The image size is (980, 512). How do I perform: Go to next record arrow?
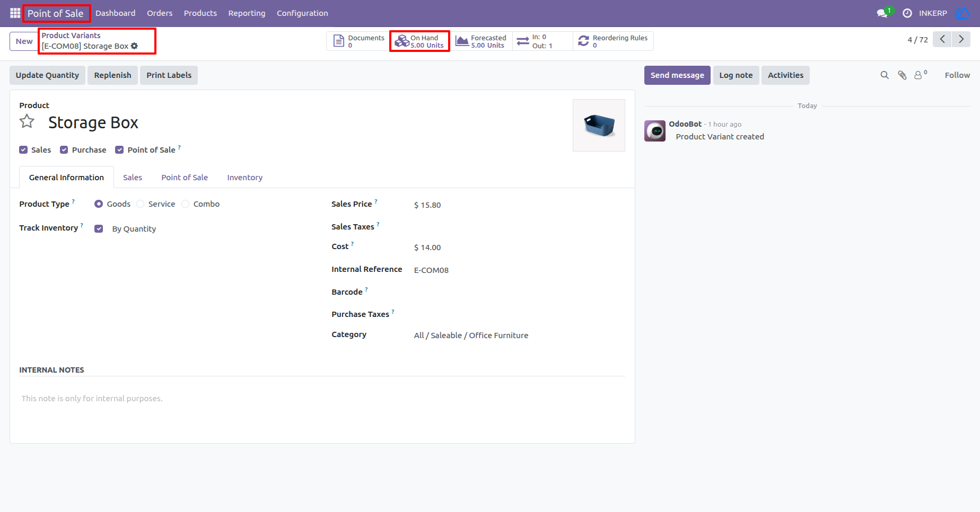coord(961,39)
